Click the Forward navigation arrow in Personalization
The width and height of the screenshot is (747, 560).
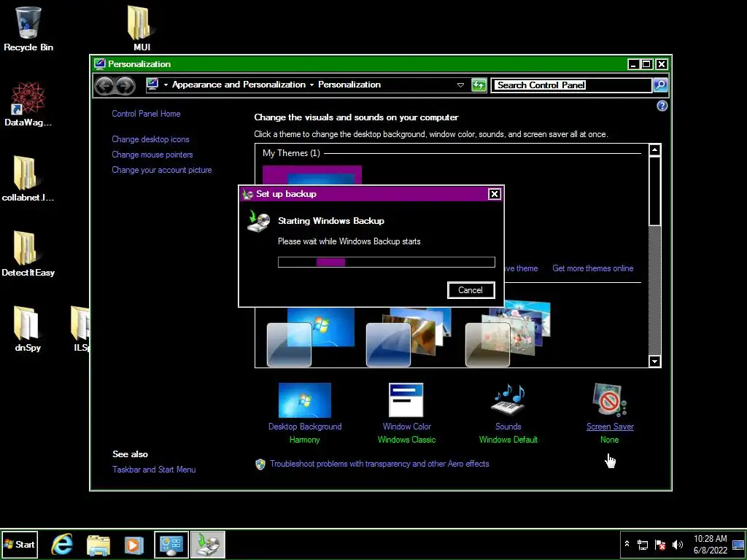tap(125, 86)
